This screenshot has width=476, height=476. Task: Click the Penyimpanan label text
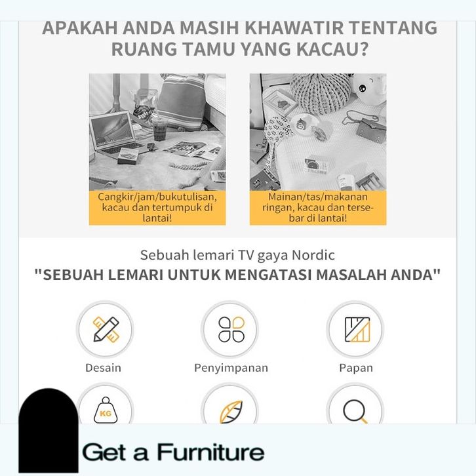[231, 368]
